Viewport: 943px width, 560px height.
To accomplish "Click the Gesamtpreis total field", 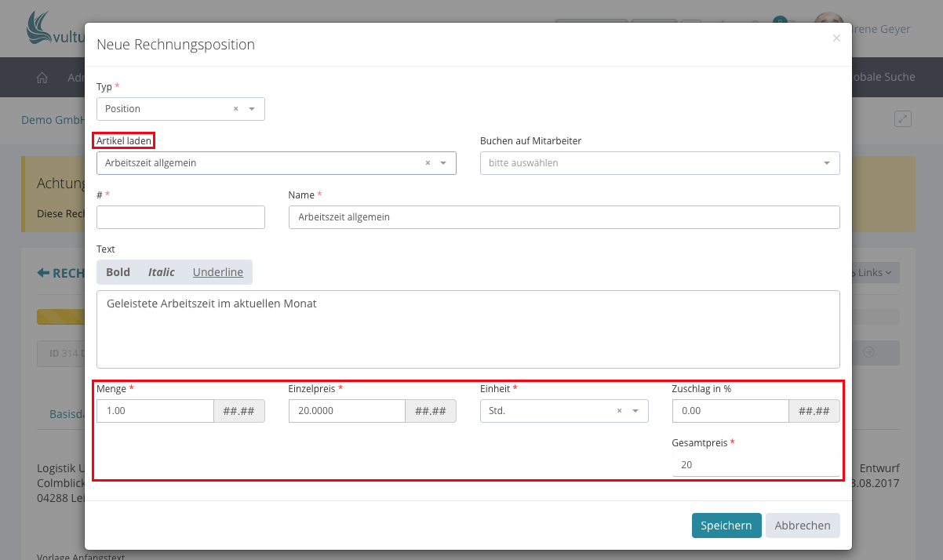I will [x=755, y=464].
